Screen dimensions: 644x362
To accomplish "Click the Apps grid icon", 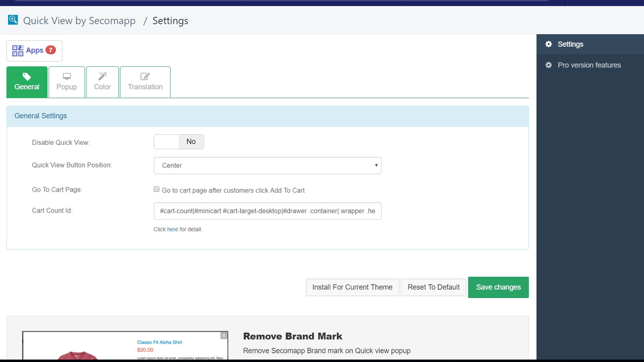I will point(19,50).
